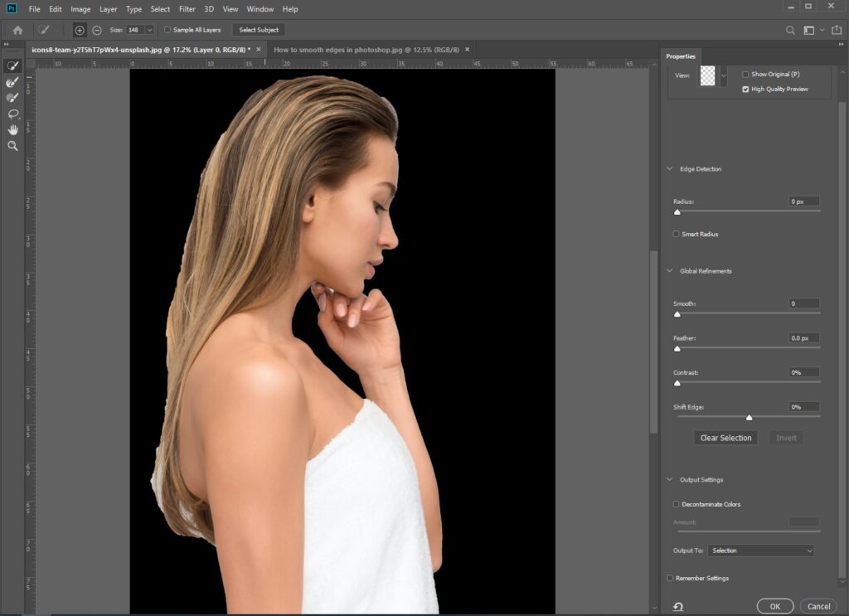Close the icons8-team document tab

point(259,49)
